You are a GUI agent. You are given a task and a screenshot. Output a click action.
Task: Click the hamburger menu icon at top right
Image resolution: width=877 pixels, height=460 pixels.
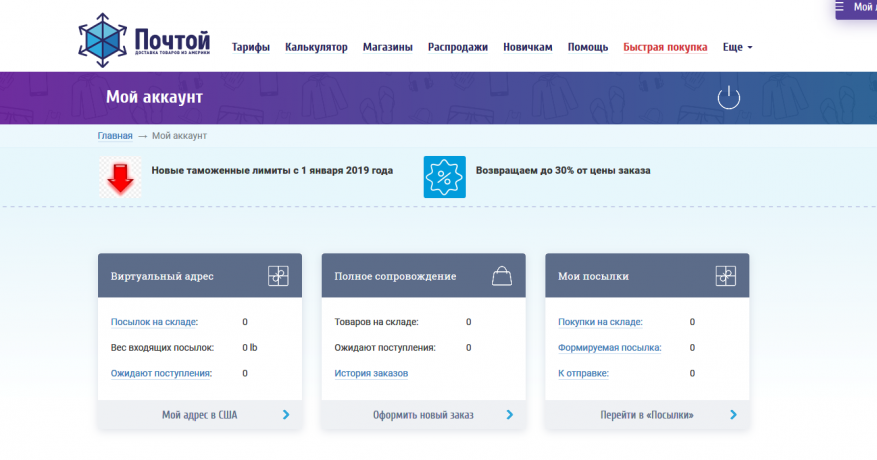(841, 7)
